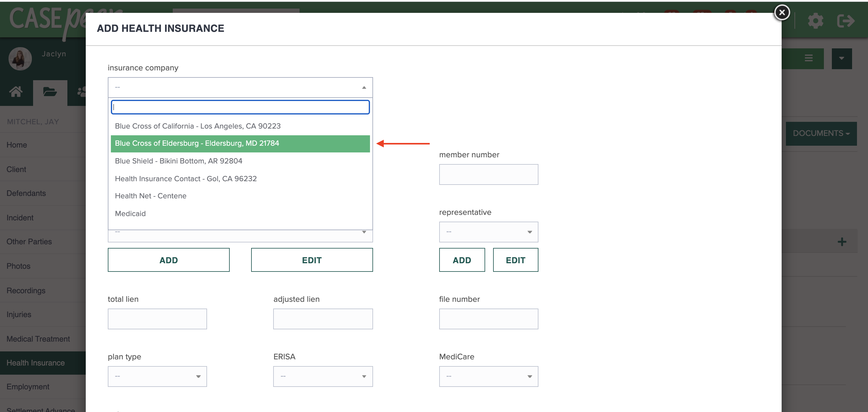Open Other Parties section
This screenshot has height=412, width=868.
click(43, 242)
